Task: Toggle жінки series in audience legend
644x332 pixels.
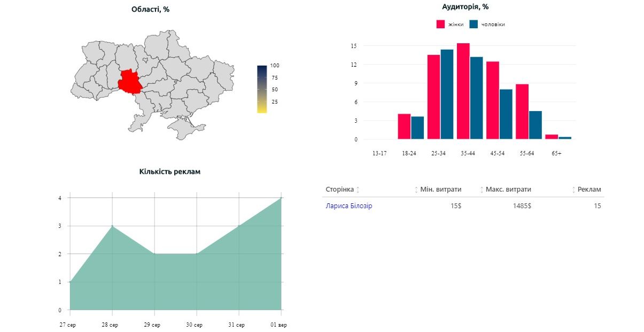Action: (x=450, y=25)
